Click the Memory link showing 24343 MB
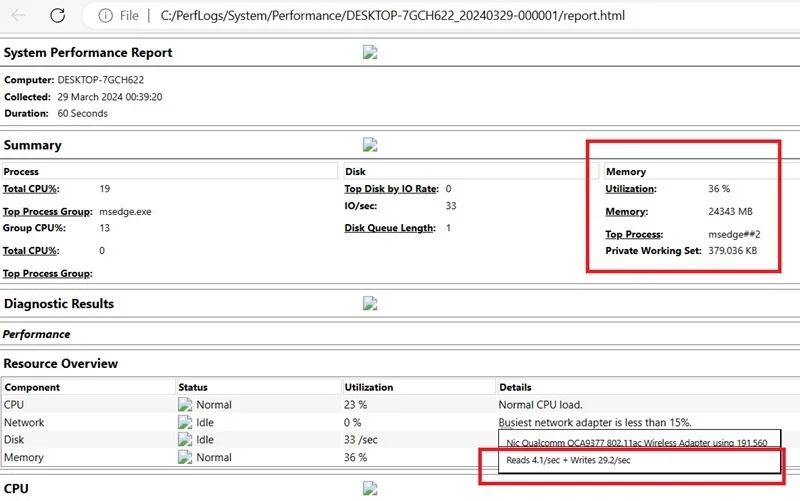The height and width of the screenshot is (501, 800). click(626, 212)
